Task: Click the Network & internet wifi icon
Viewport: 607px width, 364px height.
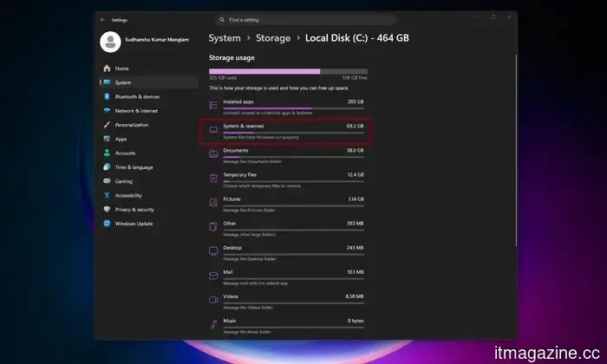Action: coord(107,111)
